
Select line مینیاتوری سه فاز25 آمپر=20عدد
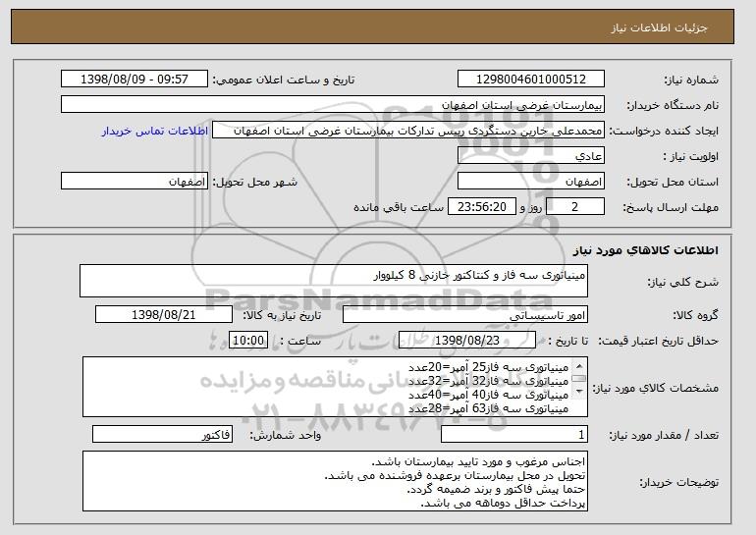click(488, 368)
